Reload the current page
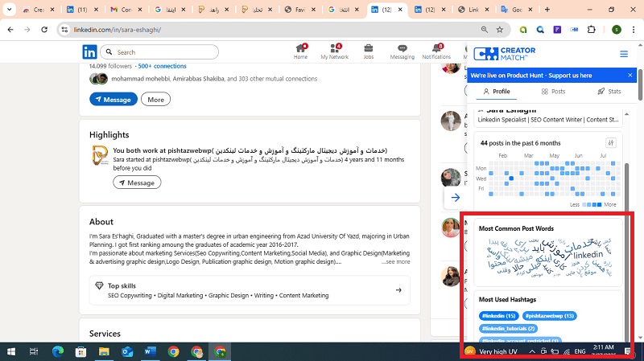Viewport: 644px width, 361px height. 44,30
